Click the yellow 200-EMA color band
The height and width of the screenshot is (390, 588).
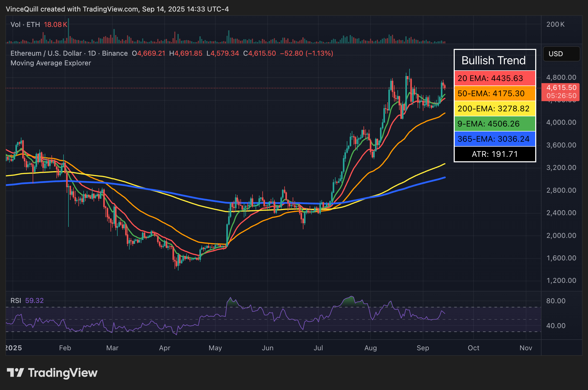tap(495, 108)
